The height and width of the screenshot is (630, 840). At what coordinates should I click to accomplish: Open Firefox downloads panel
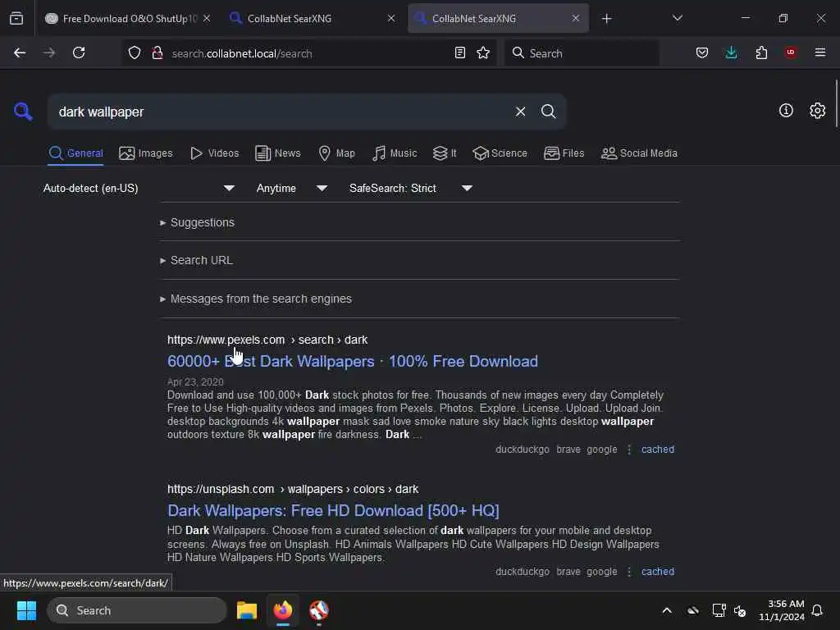coord(731,52)
